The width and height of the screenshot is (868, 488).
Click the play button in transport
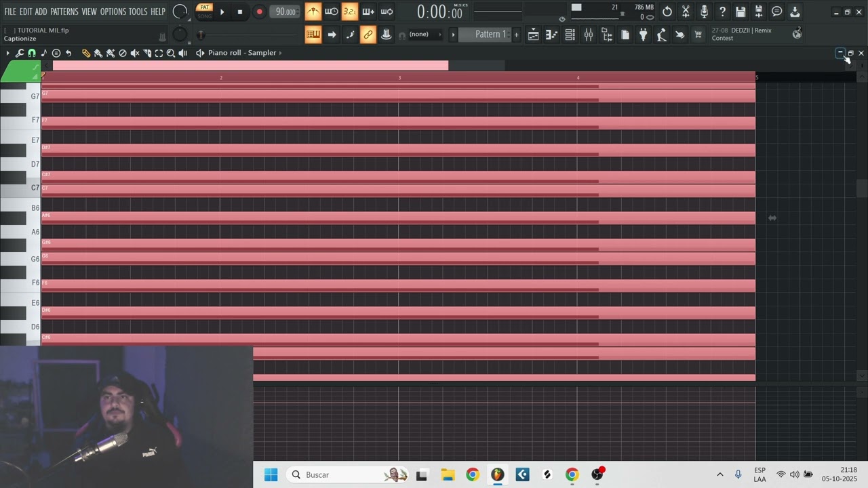click(x=222, y=12)
